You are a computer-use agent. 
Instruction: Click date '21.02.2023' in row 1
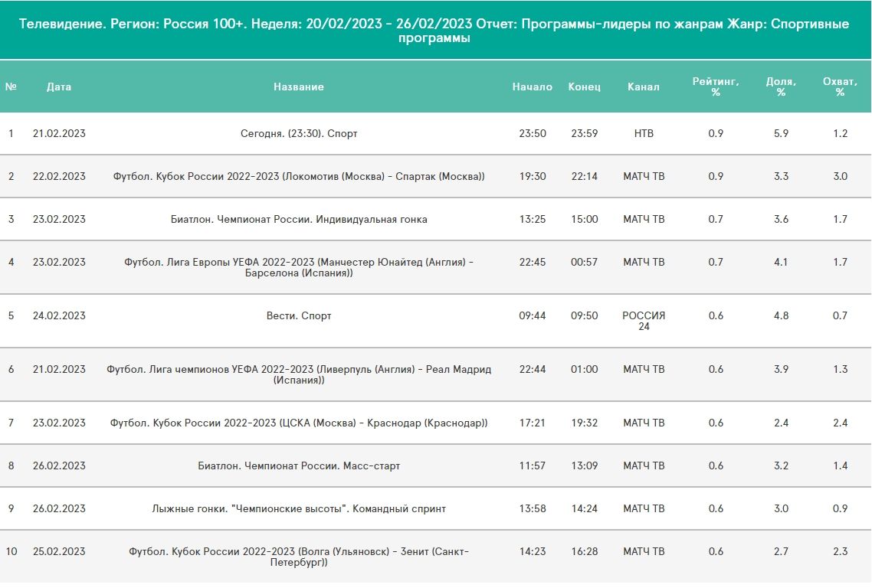coord(59,133)
